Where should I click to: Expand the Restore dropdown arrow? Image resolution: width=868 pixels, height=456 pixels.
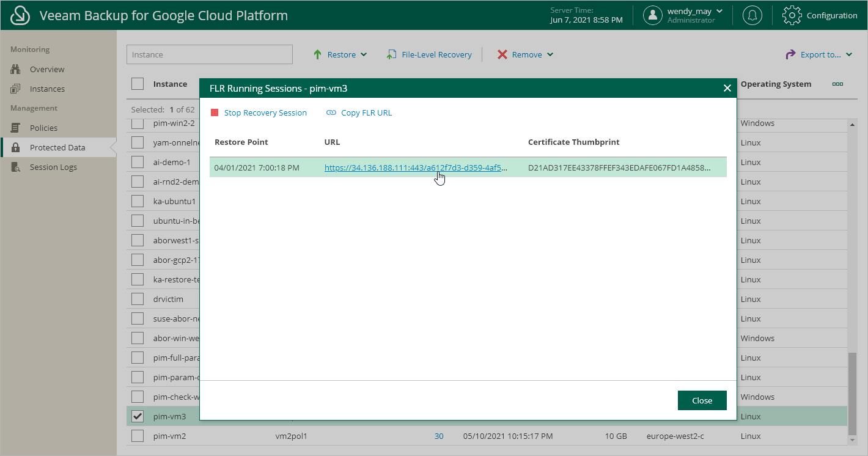364,54
